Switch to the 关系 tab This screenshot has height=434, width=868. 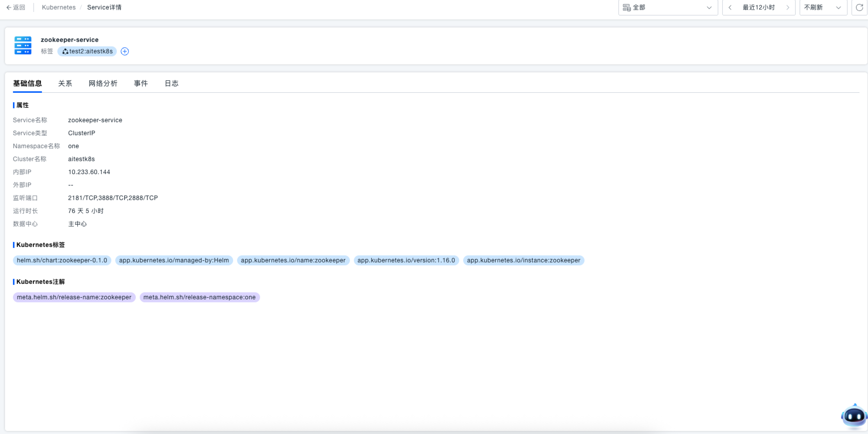[x=65, y=83]
